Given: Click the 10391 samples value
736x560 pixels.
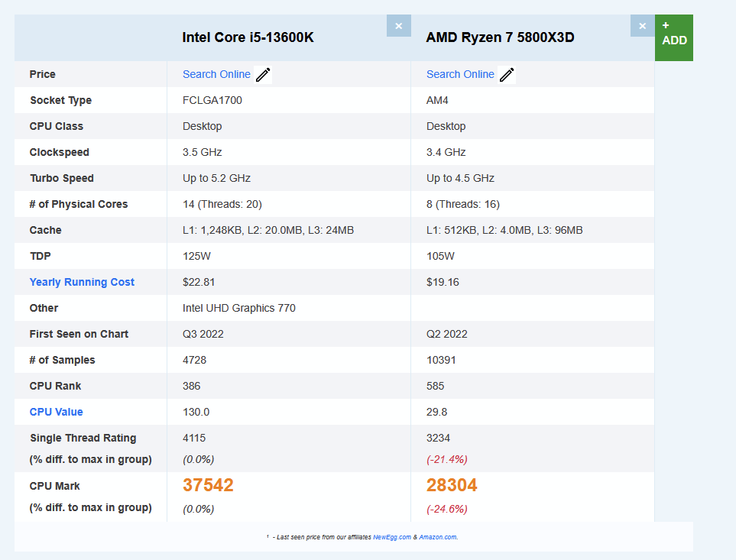Looking at the screenshot, I should click(441, 360).
